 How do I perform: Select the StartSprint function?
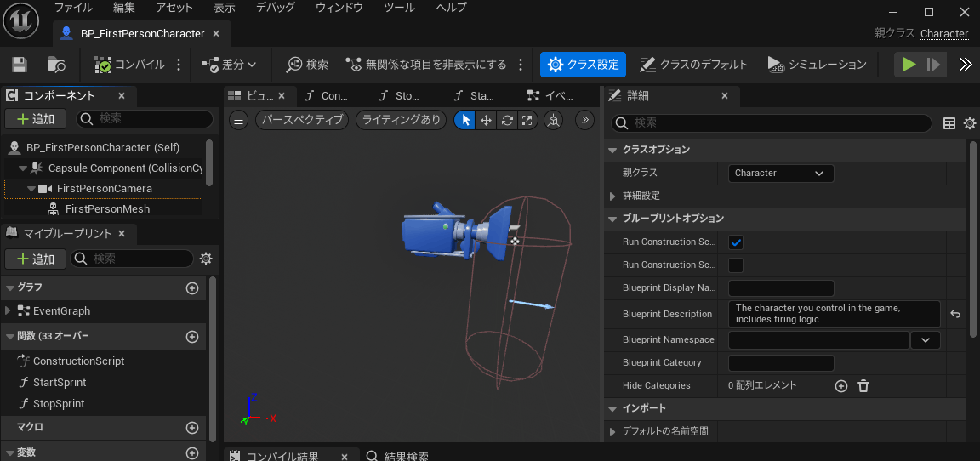60,382
